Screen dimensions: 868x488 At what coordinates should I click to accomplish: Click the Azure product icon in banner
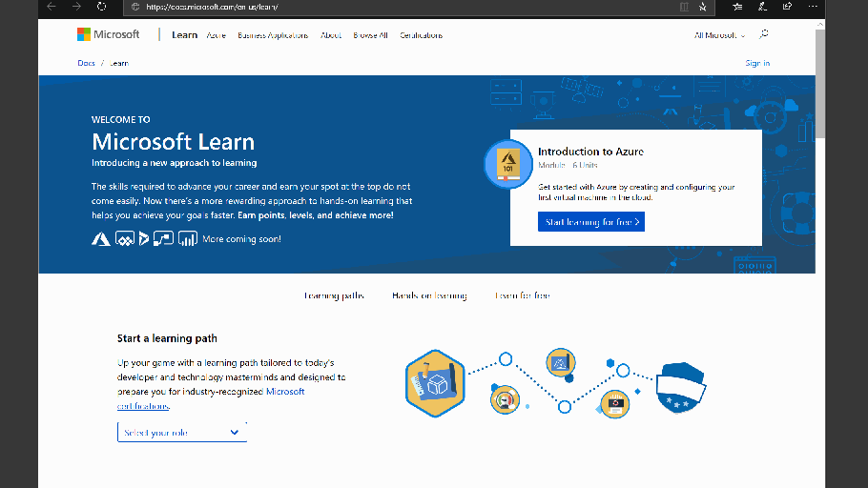(101, 239)
